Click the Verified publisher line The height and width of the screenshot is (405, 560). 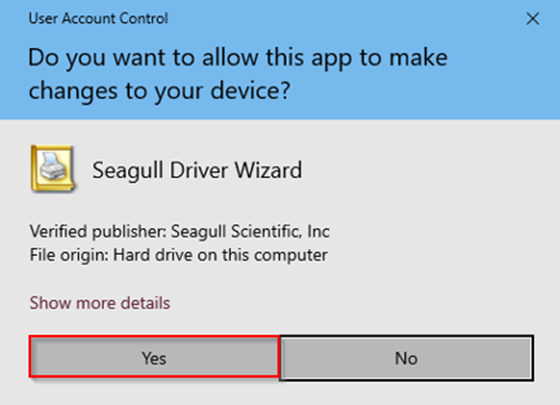point(180,231)
